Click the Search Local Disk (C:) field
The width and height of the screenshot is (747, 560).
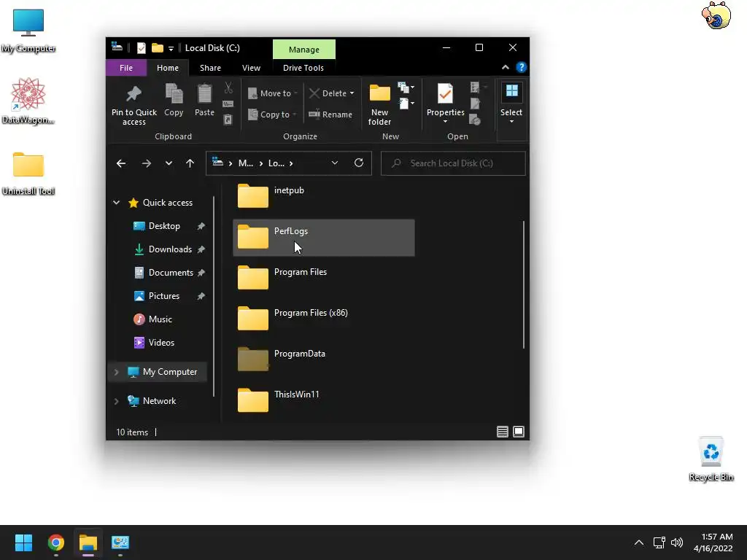[453, 163]
